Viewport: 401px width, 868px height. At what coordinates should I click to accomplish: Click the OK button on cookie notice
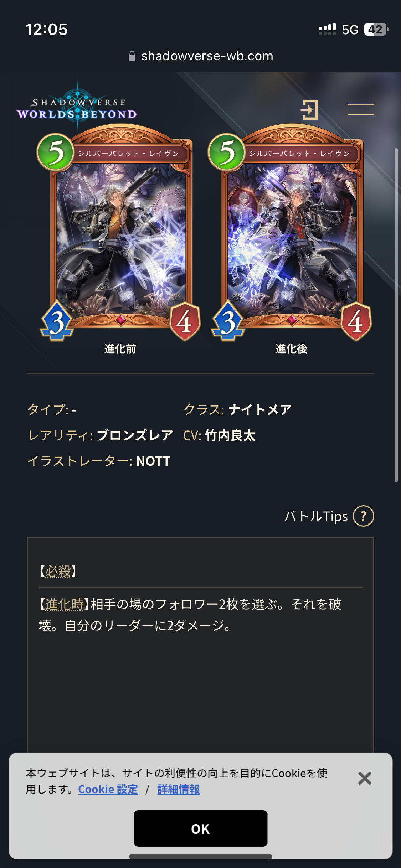tap(201, 828)
